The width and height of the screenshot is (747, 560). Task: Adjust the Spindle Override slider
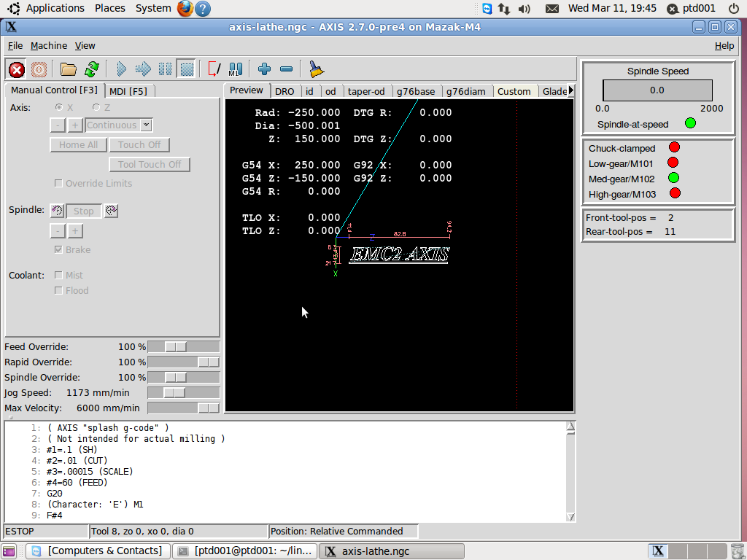click(176, 378)
